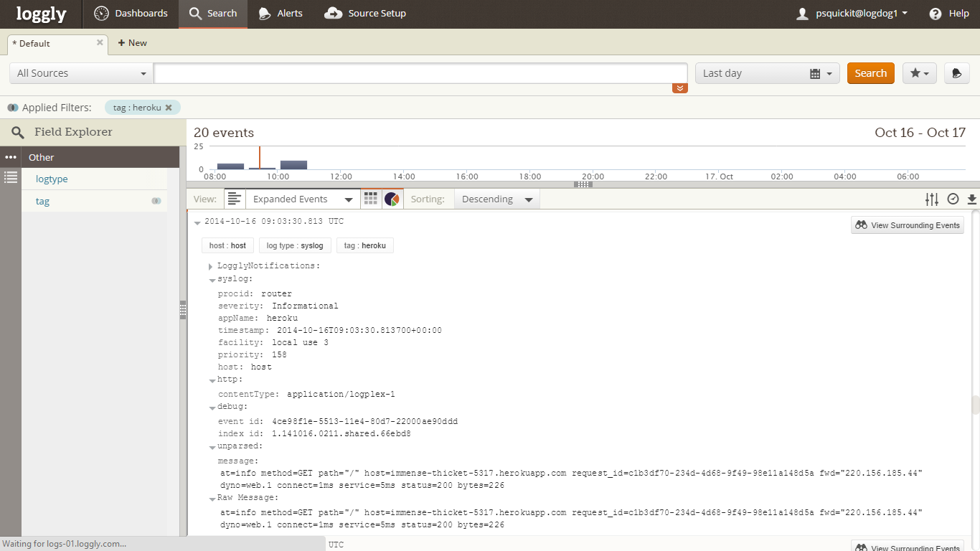Open display settings sliders icon
The width and height of the screenshot is (980, 551).
(x=931, y=199)
